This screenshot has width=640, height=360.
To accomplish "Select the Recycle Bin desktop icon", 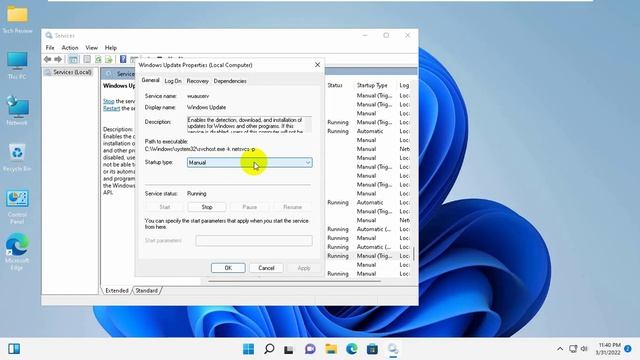I will coord(17,157).
